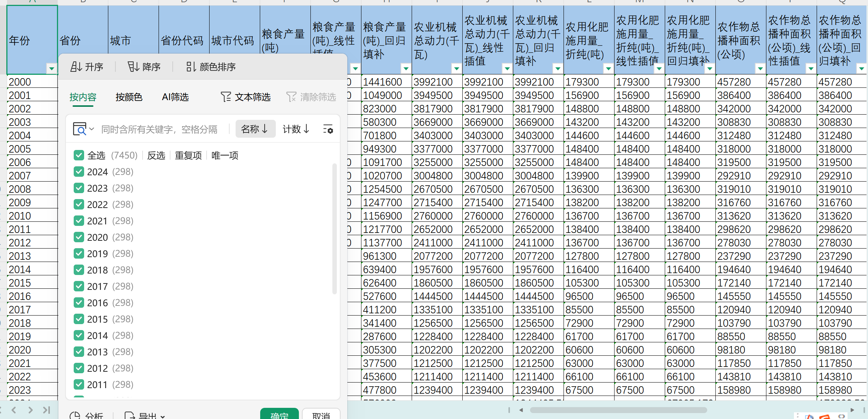Click the 唯一项 unique items link
Image resolution: width=868 pixels, height=419 pixels.
[224, 155]
